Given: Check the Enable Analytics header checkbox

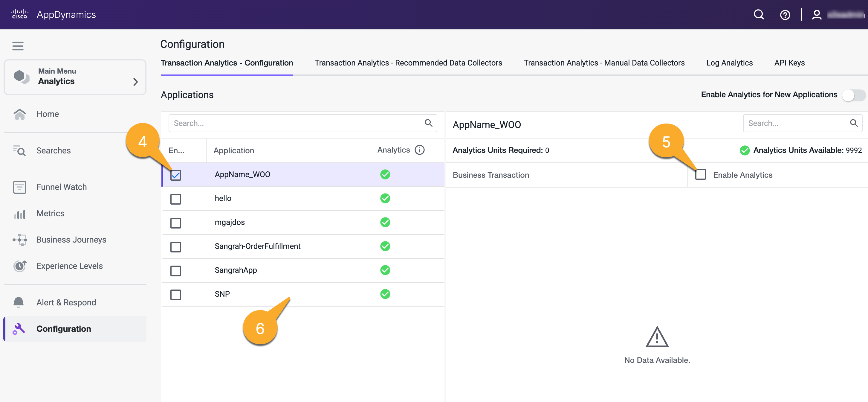Looking at the screenshot, I should pos(700,174).
